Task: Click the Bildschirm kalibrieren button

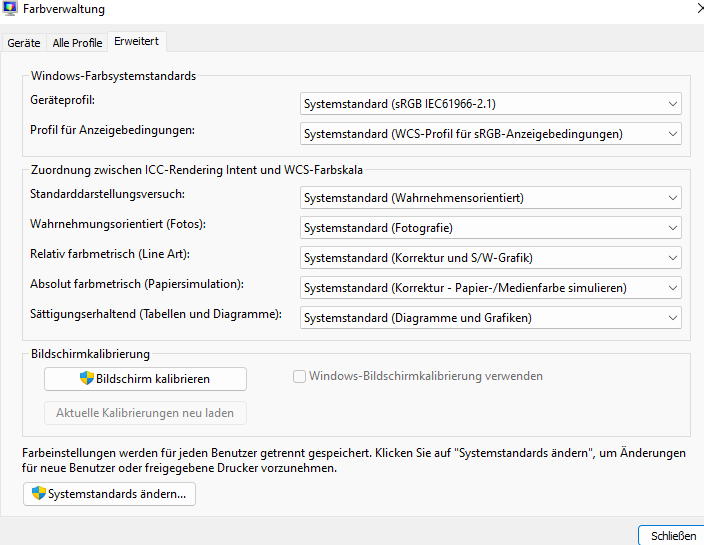Action: click(145, 379)
